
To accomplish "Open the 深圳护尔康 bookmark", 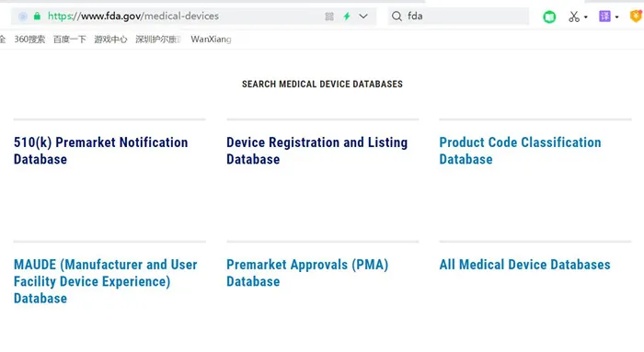I will 158,40.
